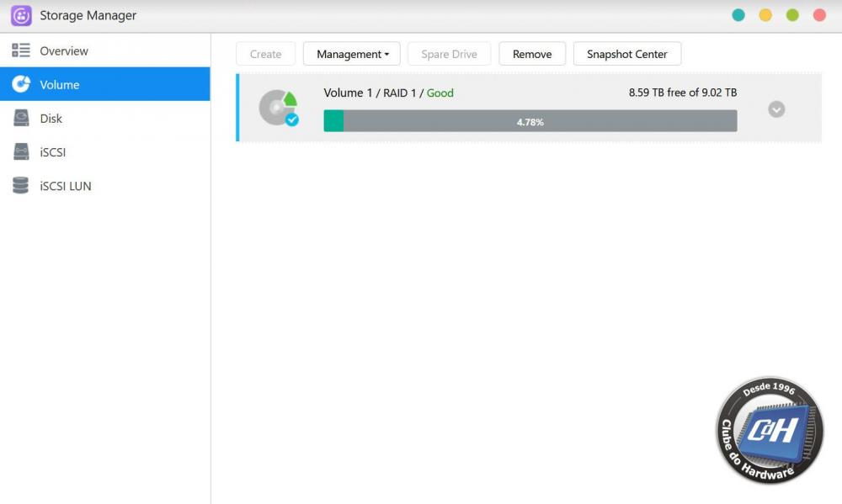Expand Volume 1 details chevron

[776, 109]
